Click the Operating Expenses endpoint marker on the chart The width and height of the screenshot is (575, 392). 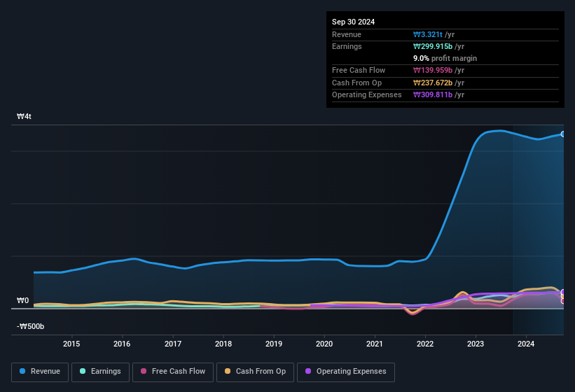pos(562,292)
